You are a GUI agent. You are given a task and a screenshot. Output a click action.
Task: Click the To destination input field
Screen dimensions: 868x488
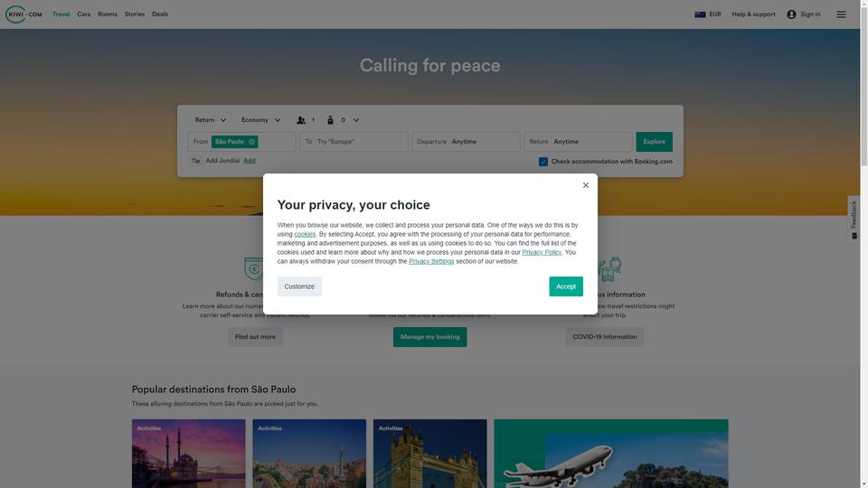tap(354, 142)
